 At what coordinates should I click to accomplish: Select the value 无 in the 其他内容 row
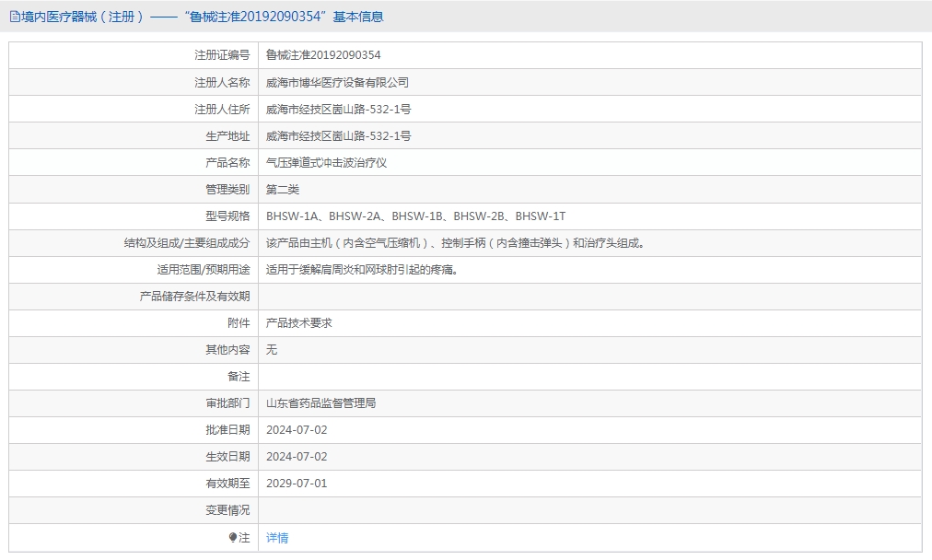point(272,350)
